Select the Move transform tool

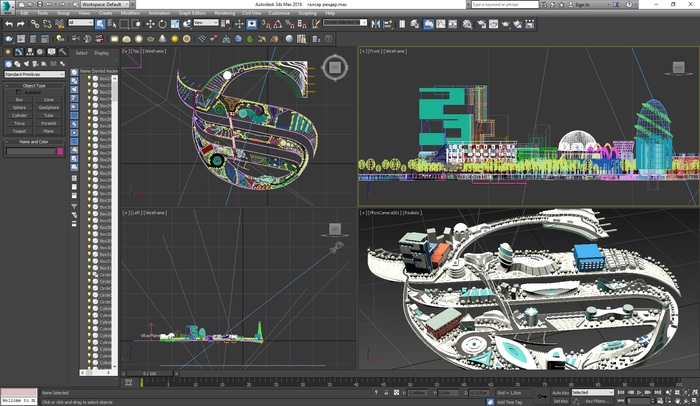tap(150, 22)
